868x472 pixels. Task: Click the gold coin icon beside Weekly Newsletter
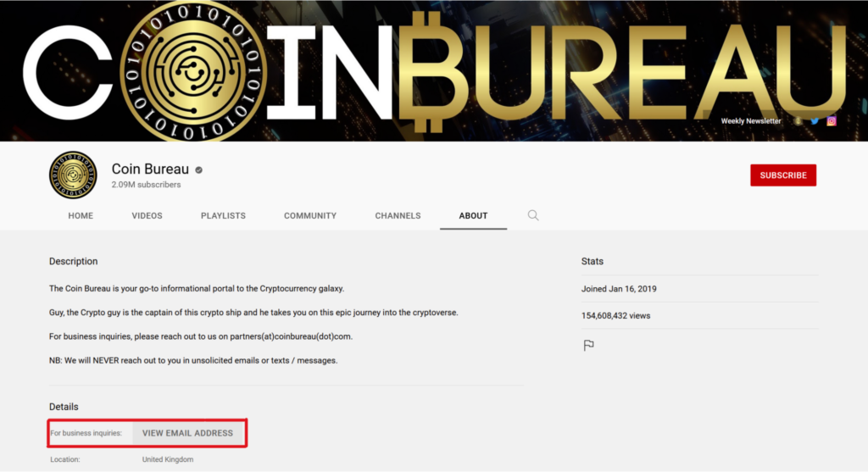pos(798,121)
